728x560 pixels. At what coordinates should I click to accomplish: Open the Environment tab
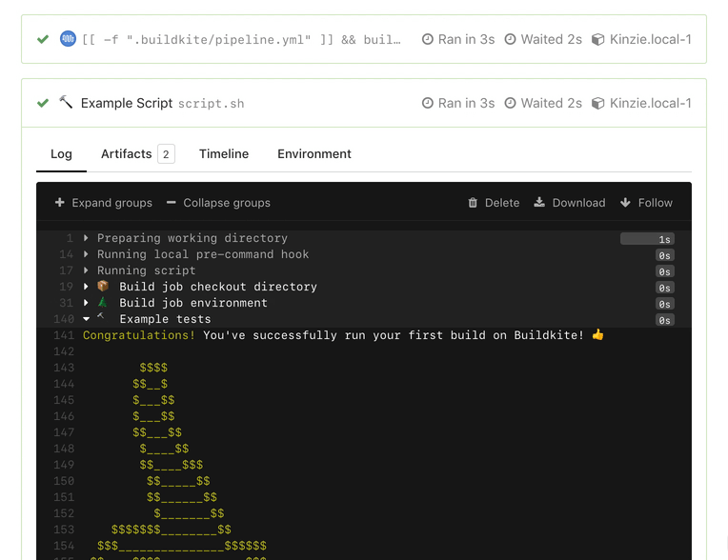point(314,154)
